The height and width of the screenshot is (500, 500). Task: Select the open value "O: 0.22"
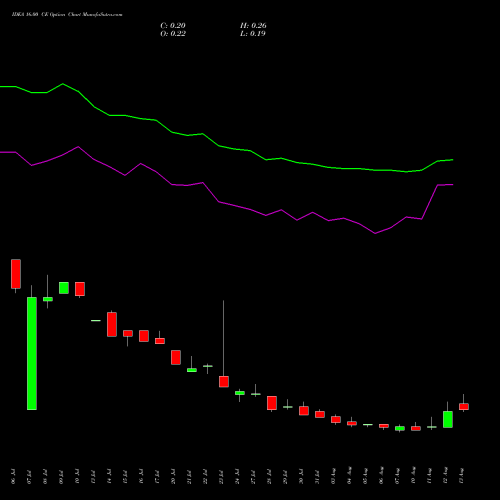(173, 34)
